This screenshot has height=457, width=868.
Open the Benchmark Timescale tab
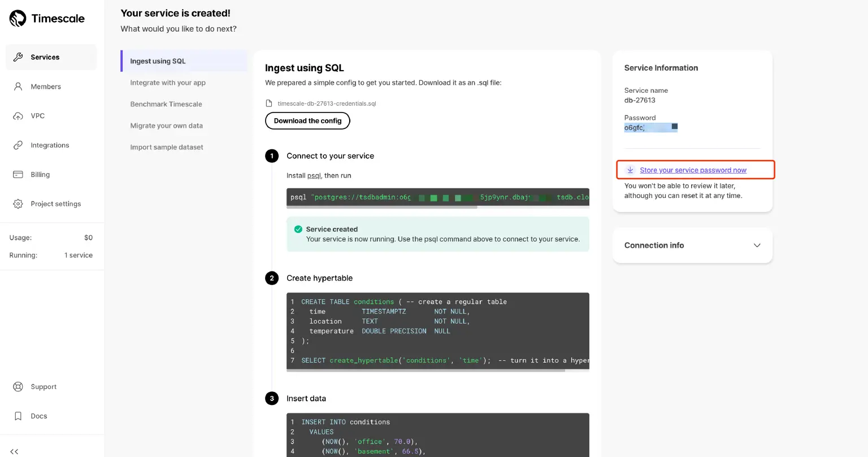point(166,104)
